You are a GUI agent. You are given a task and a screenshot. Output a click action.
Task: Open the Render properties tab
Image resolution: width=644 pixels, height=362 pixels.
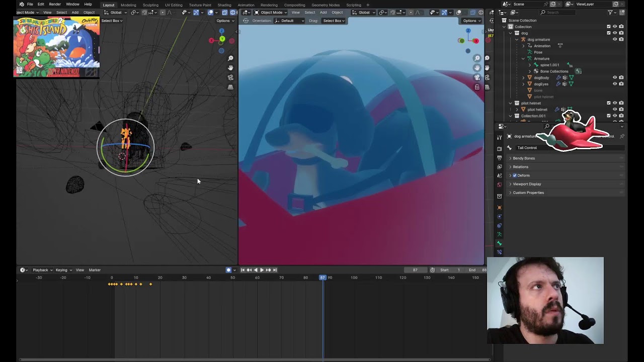pos(499,149)
